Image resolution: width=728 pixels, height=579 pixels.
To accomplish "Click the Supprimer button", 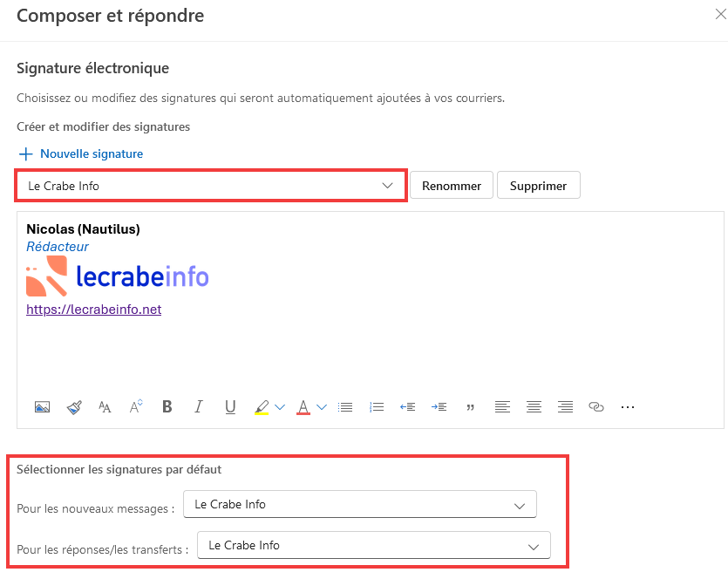I will point(539,186).
